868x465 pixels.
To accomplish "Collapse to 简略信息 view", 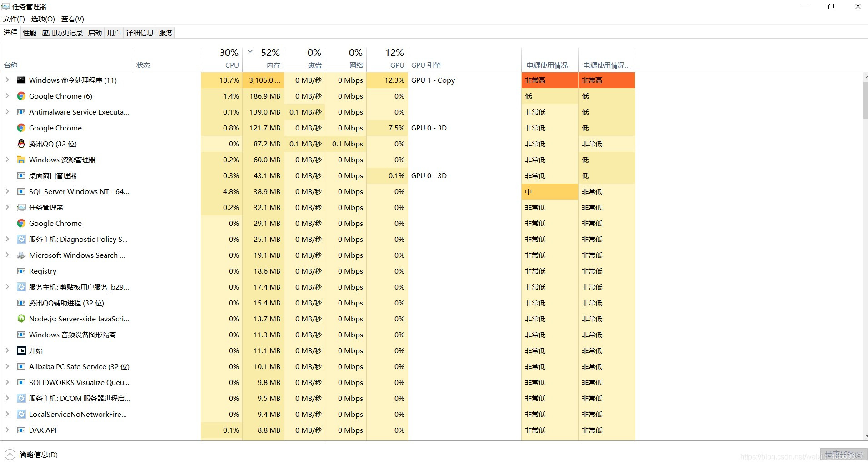I will (31, 455).
